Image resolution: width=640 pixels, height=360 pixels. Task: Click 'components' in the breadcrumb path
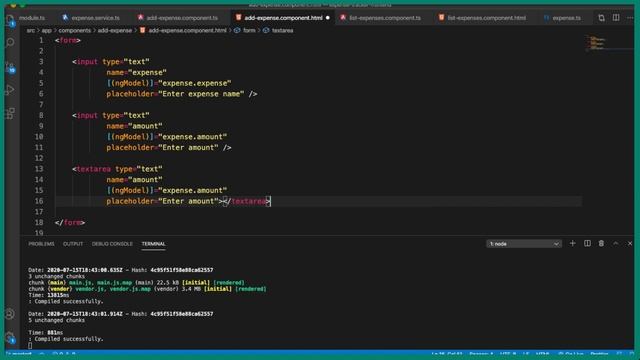pyautogui.click(x=75, y=30)
